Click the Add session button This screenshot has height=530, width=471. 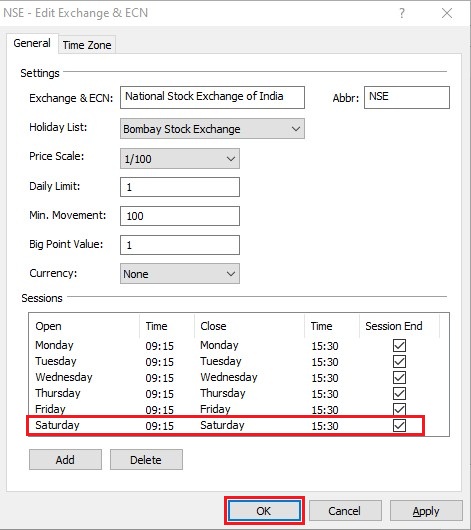click(65, 459)
